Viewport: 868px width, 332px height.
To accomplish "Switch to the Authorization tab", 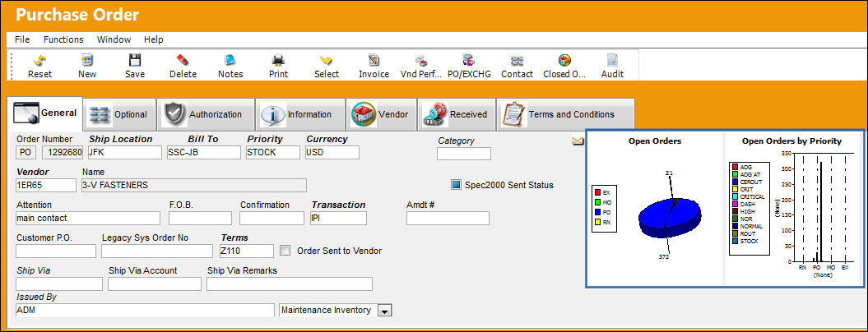I will 206,114.
